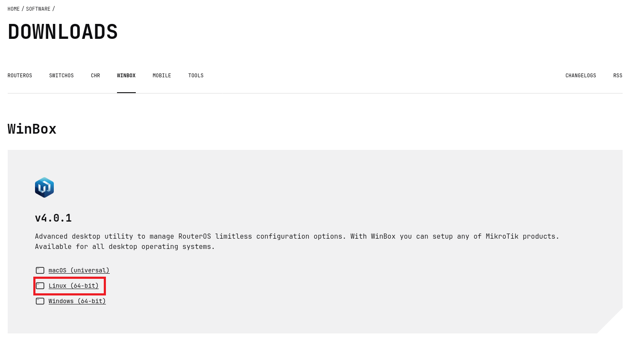The width and height of the screenshot is (644, 339).
Task: Click the WinBox section heading
Action: (x=32, y=129)
